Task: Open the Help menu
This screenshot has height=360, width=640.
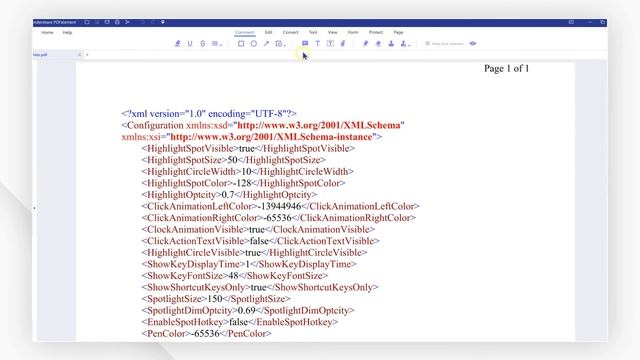Action: pyautogui.click(x=67, y=32)
